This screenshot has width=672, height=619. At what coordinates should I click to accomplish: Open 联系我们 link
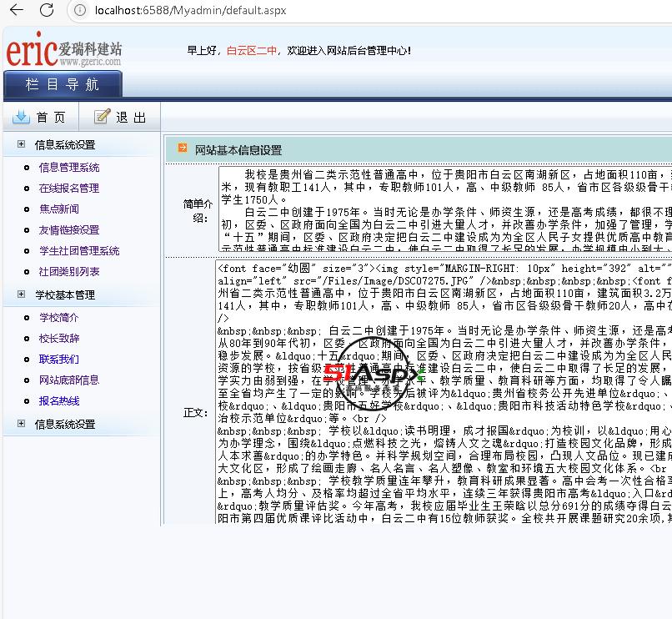[x=59, y=359]
